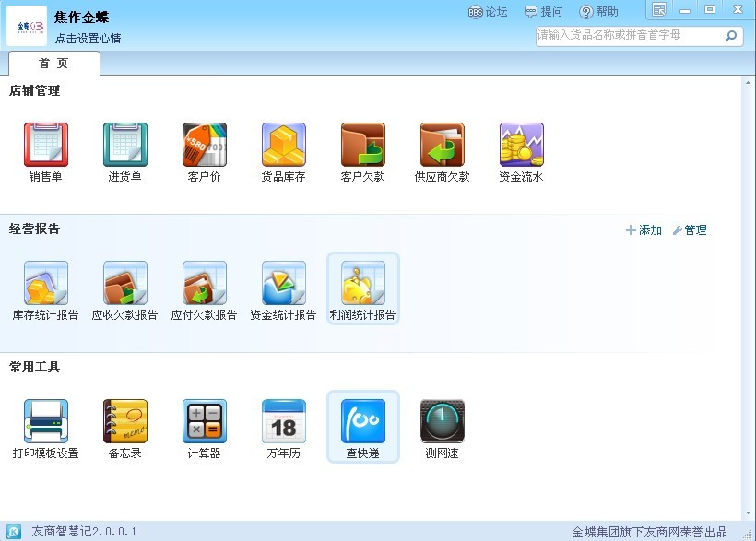Viewport: 756px width, 541px height.
Task: Open 查快递 express tracking tool
Action: click(363, 422)
